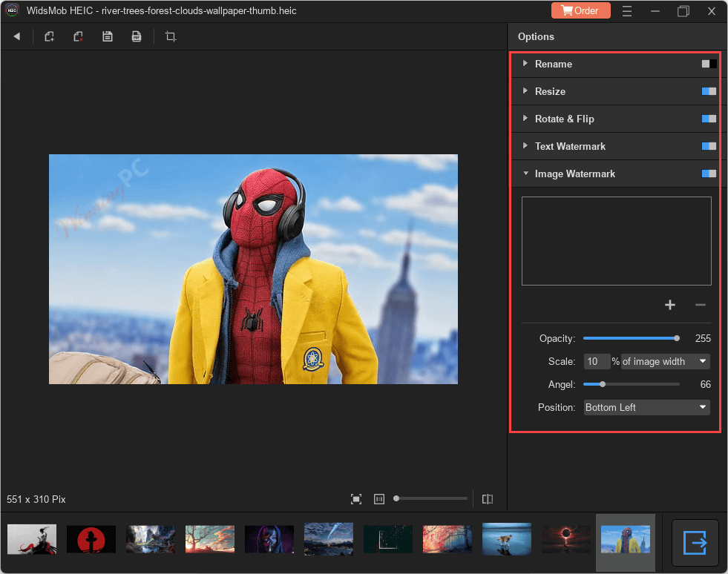The width and height of the screenshot is (728, 574).
Task: Toggle the Text Watermark switch
Action: [x=709, y=146]
